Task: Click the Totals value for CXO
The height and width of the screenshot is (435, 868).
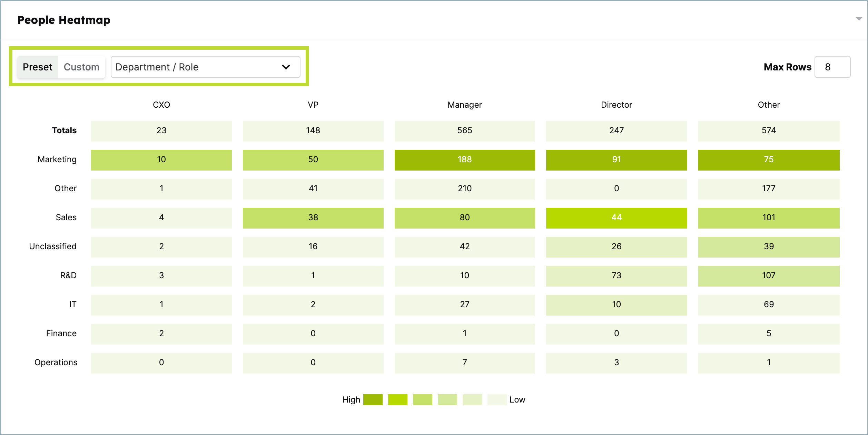Action: 161,130
